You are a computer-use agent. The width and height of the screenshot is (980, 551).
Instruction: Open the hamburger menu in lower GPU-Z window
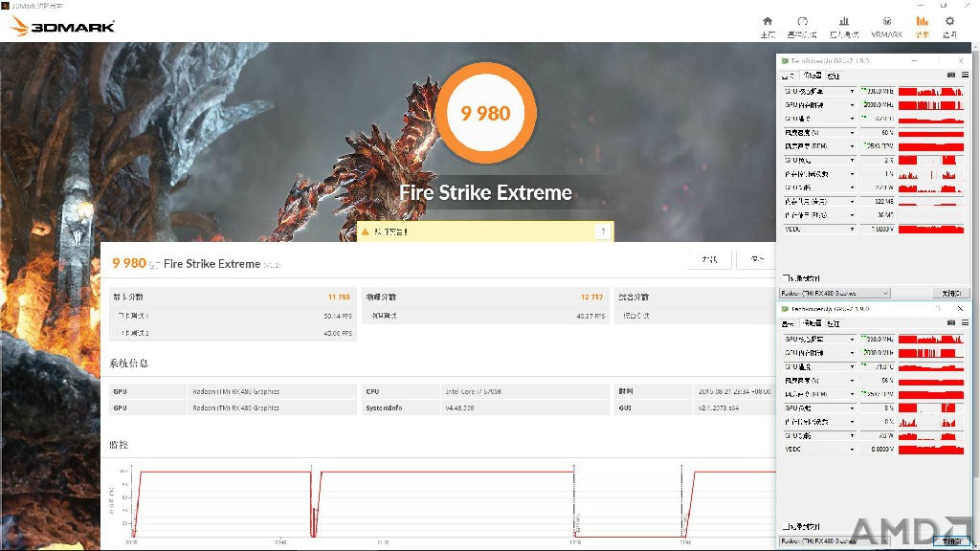click(x=965, y=323)
